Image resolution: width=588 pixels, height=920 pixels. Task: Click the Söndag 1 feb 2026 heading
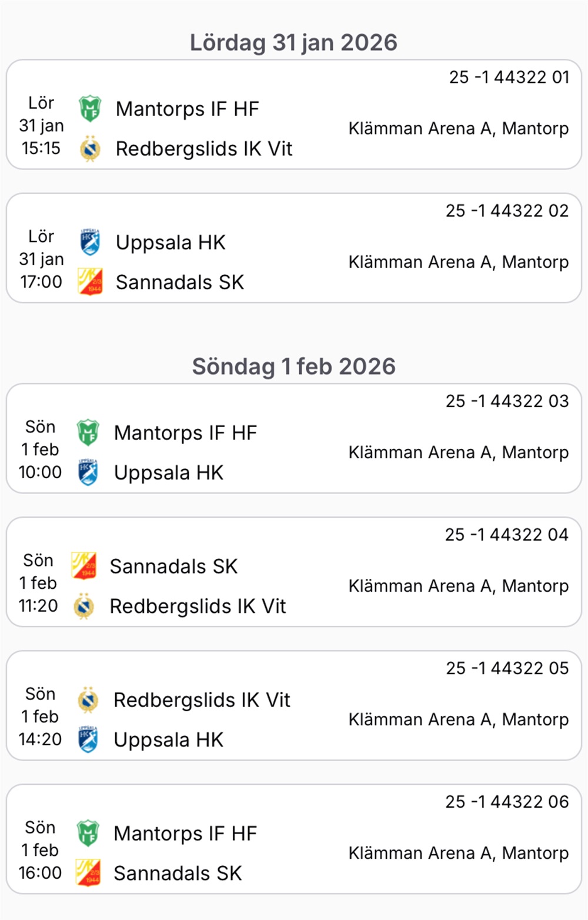click(293, 366)
